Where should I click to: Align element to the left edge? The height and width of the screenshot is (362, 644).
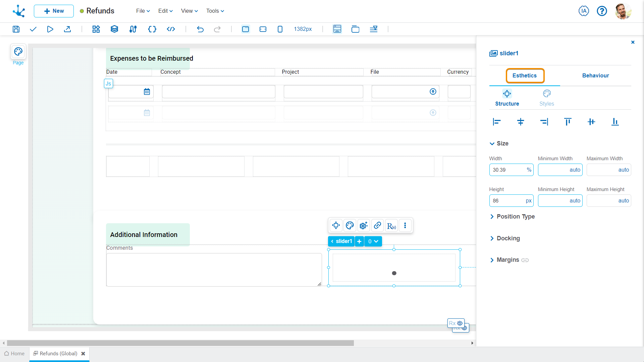[497, 122]
